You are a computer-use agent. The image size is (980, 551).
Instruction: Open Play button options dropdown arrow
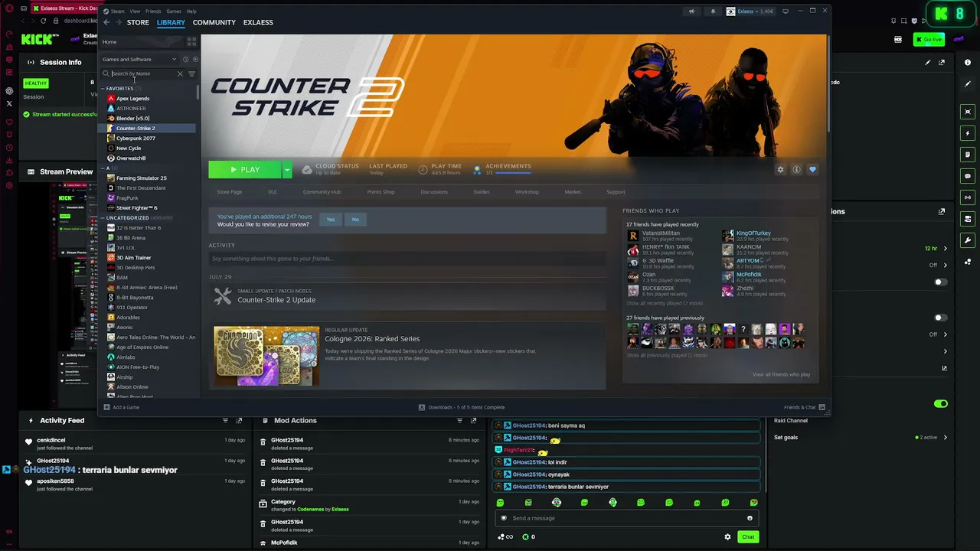coord(287,170)
